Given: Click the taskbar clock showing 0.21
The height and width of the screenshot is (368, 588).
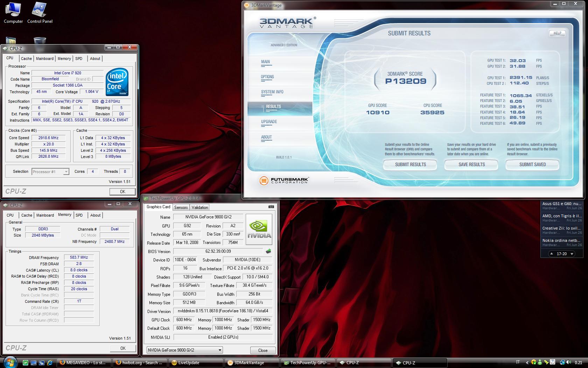Looking at the screenshot, I should pos(579,363).
